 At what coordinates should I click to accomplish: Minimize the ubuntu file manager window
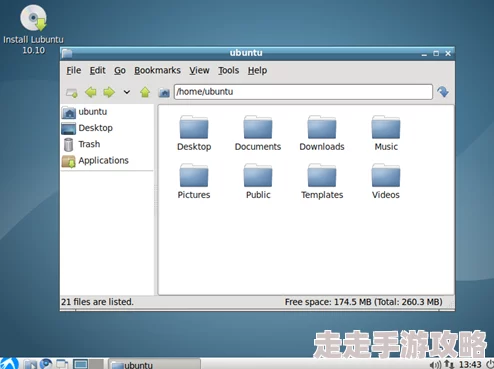pyautogui.click(x=424, y=54)
